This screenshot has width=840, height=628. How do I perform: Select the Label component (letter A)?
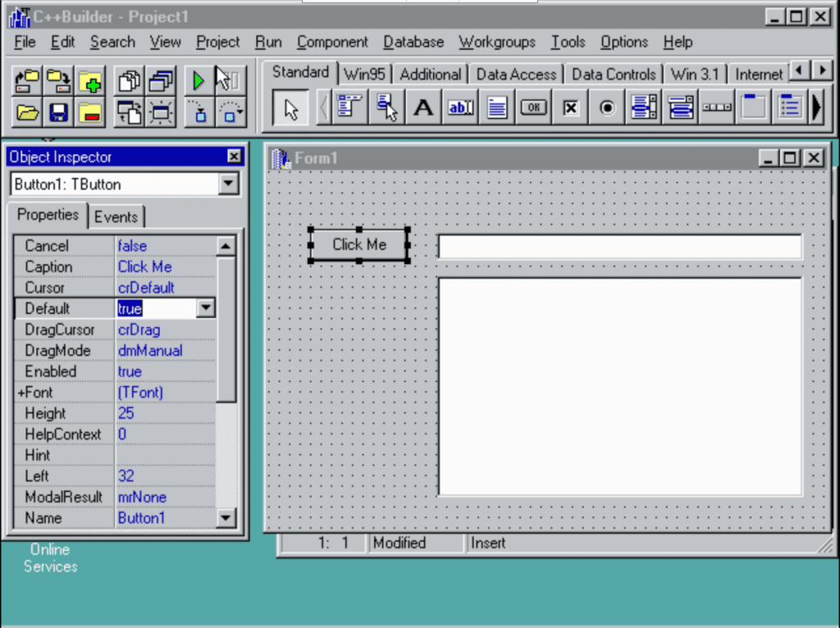(423, 107)
